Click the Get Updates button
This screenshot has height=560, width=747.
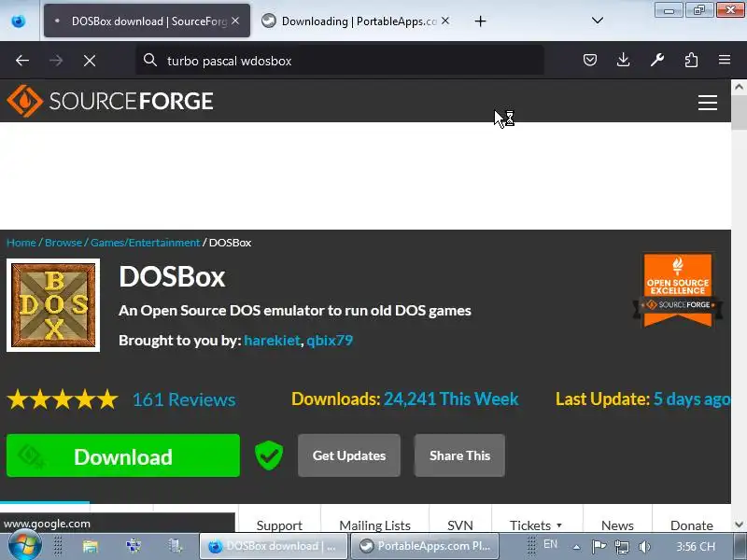tap(349, 455)
